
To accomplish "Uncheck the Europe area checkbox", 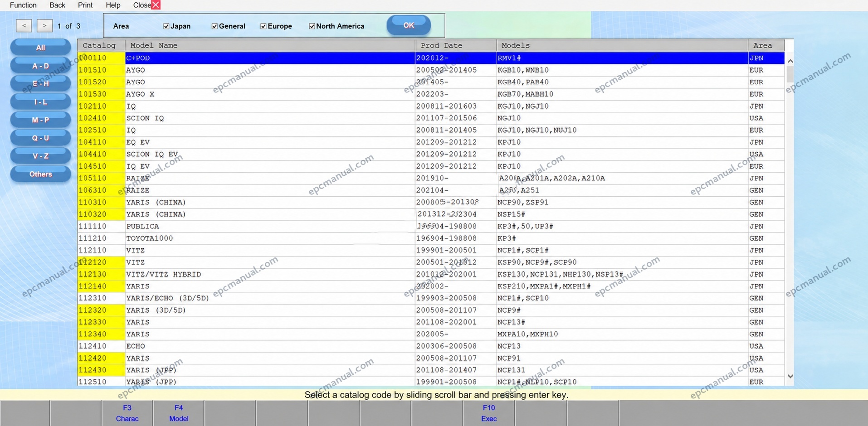I will 263,26.
